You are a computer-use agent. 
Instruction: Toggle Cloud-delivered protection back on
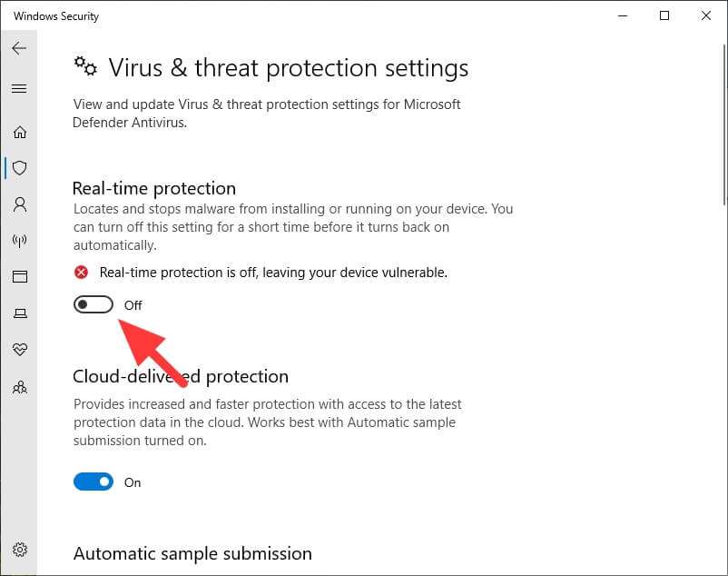tap(93, 482)
